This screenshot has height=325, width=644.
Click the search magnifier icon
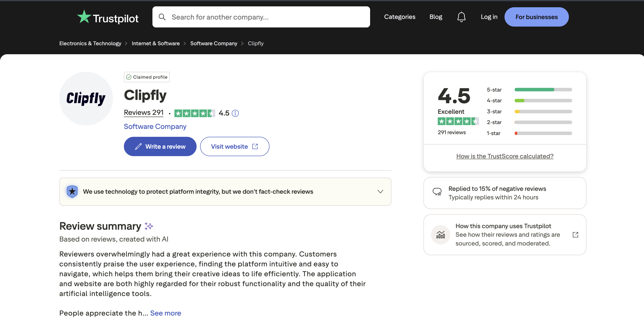[x=162, y=17]
